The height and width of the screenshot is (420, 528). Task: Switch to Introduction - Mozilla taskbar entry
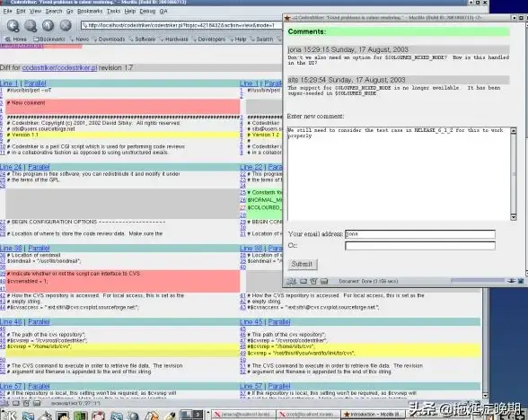373,415
